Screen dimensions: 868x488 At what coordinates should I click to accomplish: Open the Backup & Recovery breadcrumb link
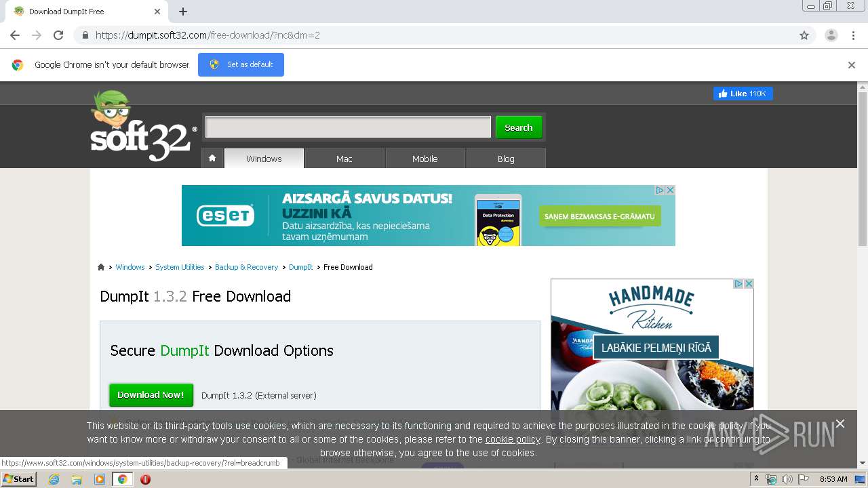246,267
